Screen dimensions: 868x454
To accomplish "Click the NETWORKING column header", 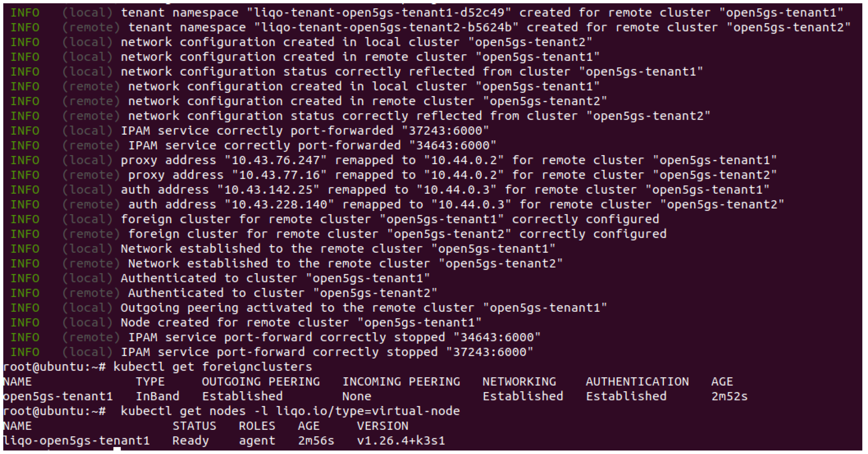I will pos(519,382).
